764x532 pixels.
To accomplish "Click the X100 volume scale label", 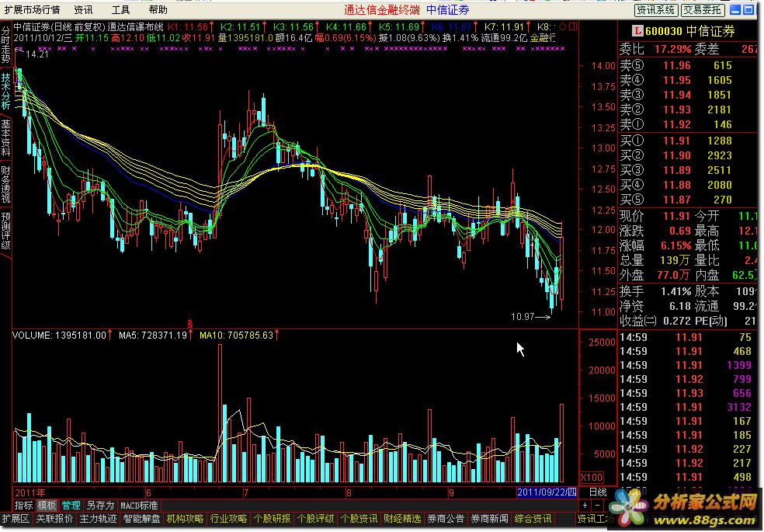I will tap(592, 477).
